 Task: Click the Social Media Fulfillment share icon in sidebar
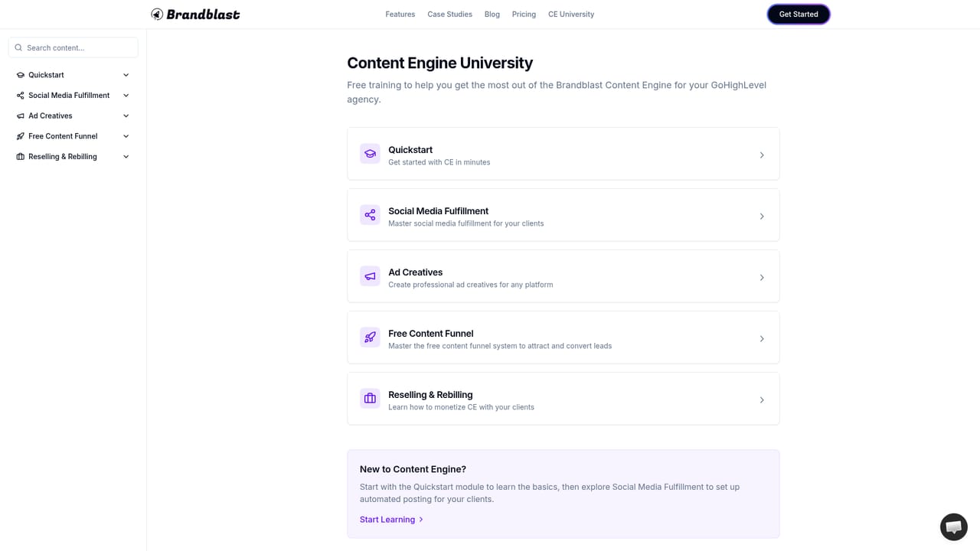21,96
